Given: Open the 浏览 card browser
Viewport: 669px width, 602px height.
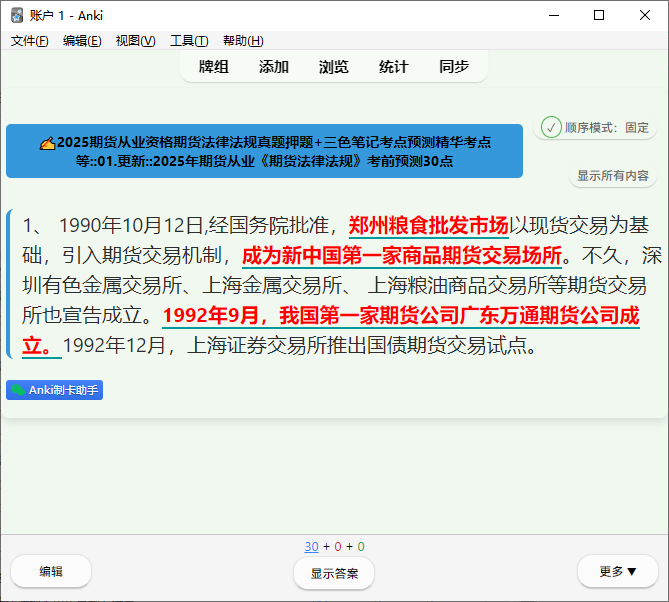Looking at the screenshot, I should [334, 67].
